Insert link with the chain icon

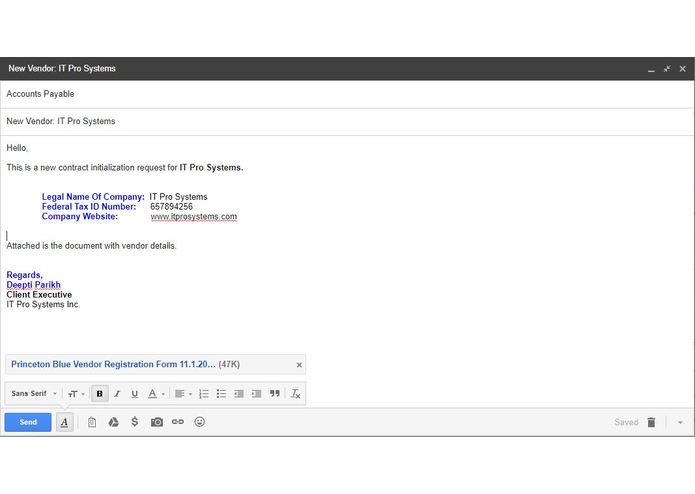(178, 422)
